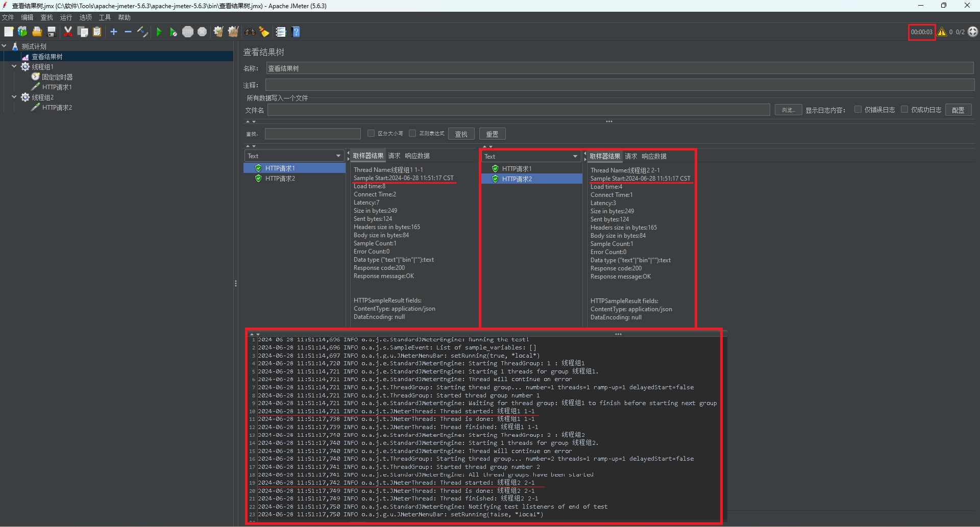Open the left Text renderer dropdown

coord(294,156)
